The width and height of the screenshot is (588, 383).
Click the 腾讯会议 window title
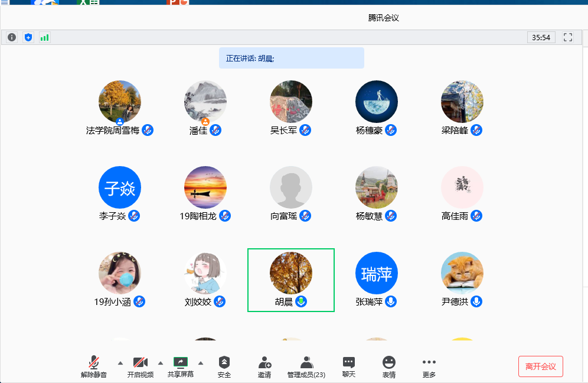(x=383, y=18)
